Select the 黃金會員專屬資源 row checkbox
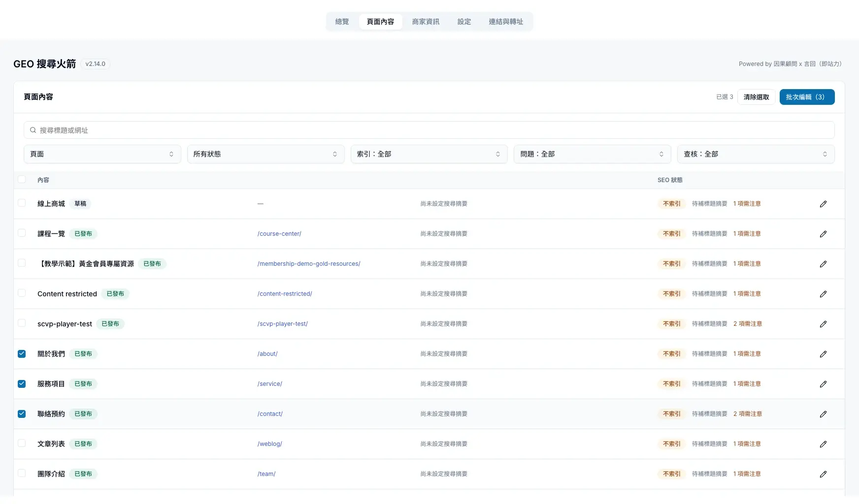Image resolution: width=859 pixels, height=504 pixels. [x=22, y=263]
